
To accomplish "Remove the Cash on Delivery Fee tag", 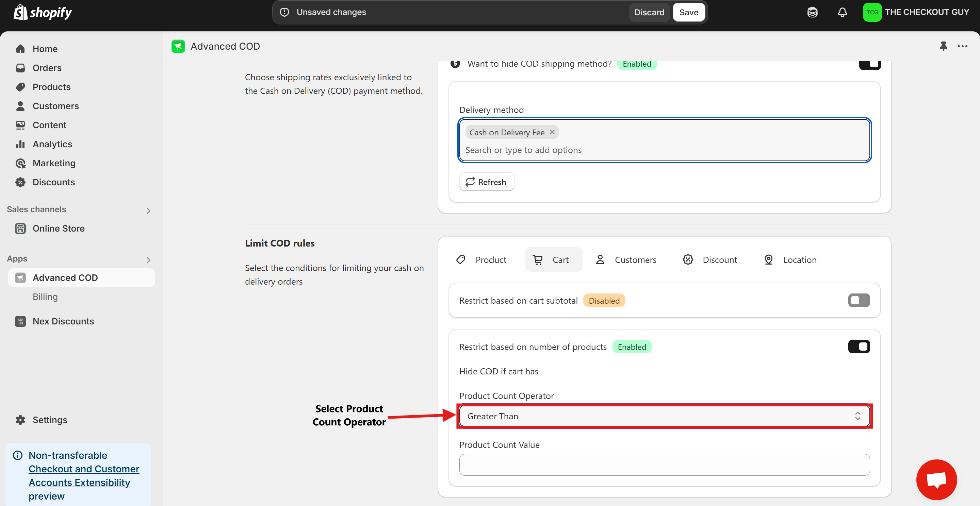I will tap(552, 132).
